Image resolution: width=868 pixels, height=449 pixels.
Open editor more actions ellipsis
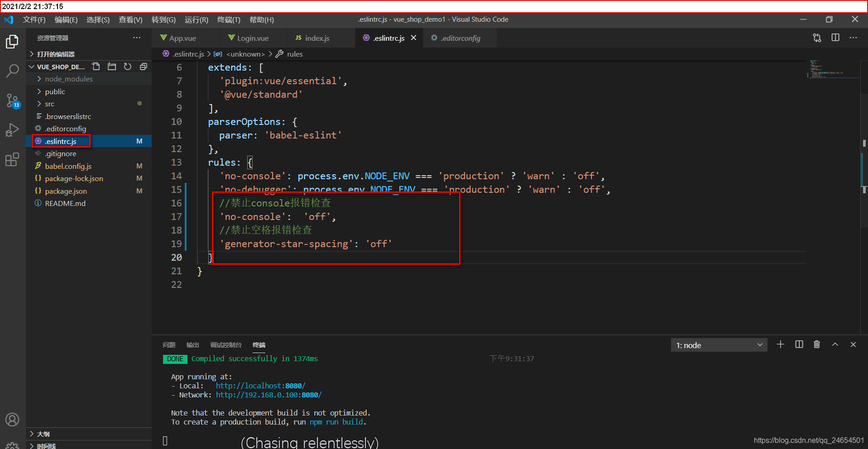[x=854, y=38]
